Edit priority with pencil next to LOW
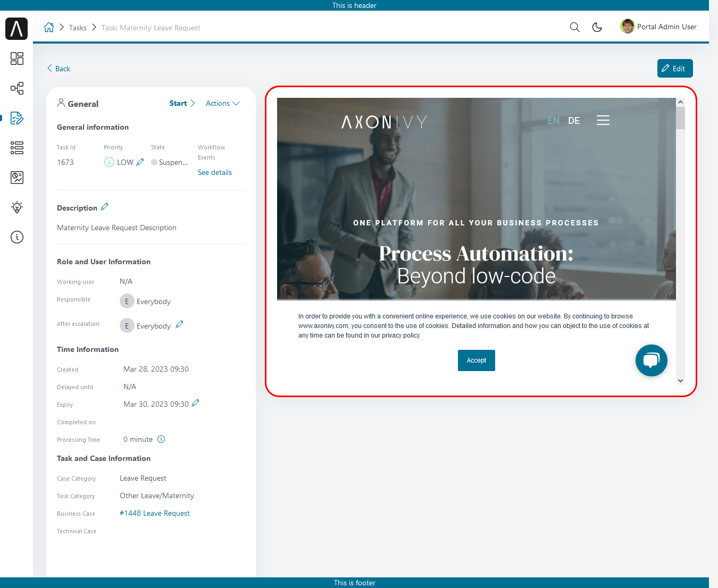This screenshot has height=588, width=718. [140, 162]
